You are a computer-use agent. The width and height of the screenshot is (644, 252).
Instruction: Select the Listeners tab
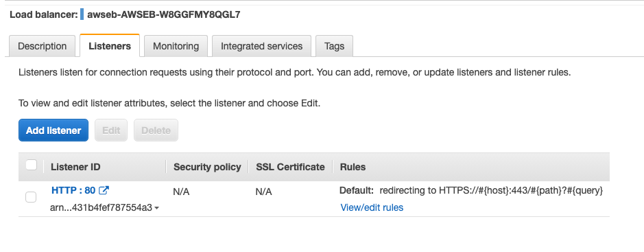(110, 45)
